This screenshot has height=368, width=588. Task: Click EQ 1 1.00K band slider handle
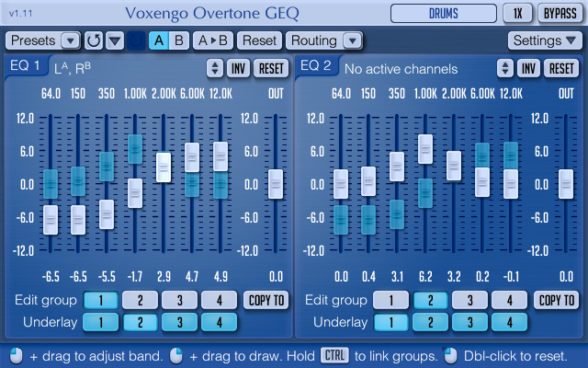[x=135, y=193]
